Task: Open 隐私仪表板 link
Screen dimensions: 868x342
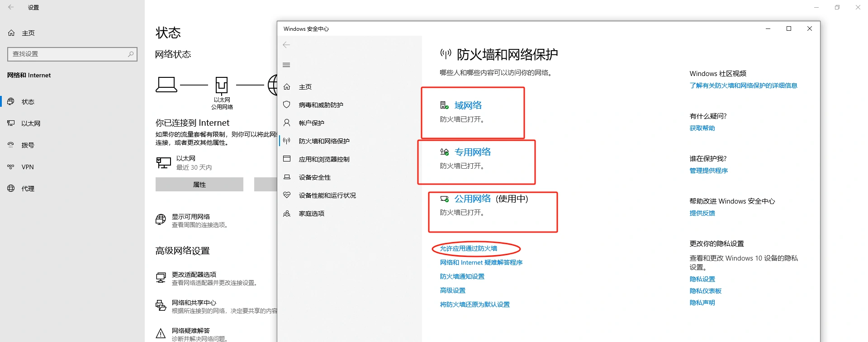Action: pyautogui.click(x=706, y=291)
